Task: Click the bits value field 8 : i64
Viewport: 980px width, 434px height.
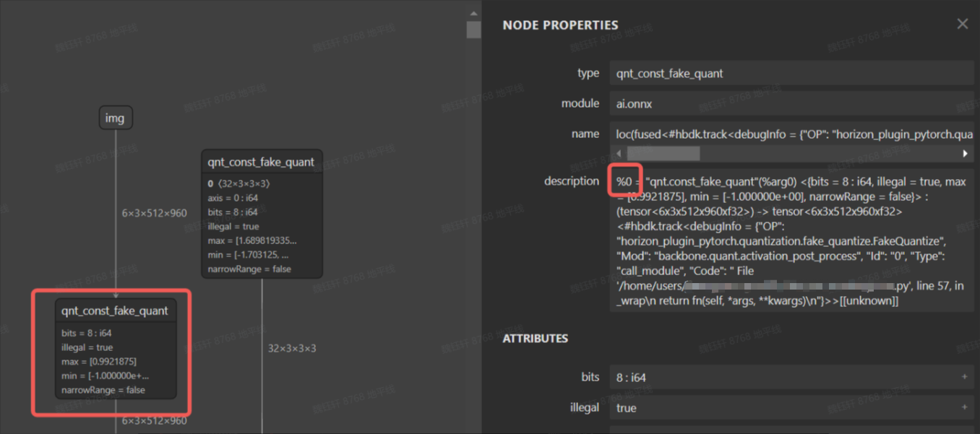Action: click(x=784, y=378)
